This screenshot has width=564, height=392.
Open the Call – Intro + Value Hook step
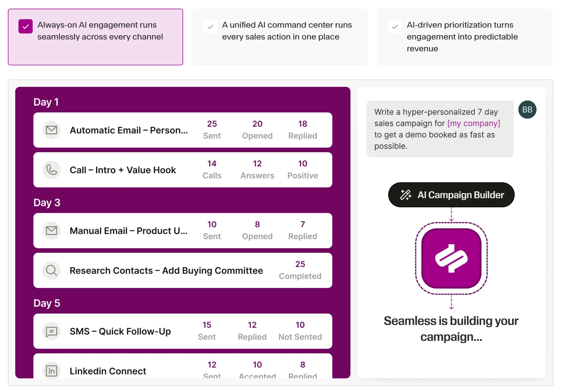click(183, 170)
